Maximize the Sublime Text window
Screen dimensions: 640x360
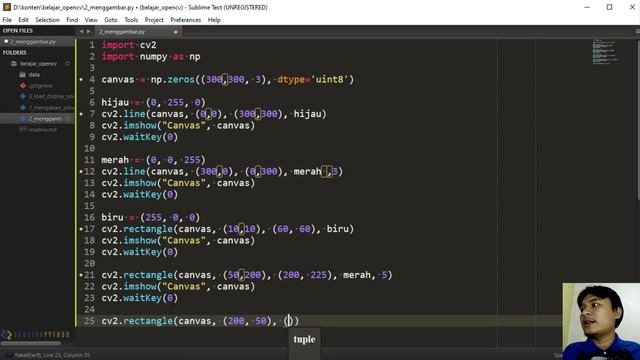pos(609,7)
